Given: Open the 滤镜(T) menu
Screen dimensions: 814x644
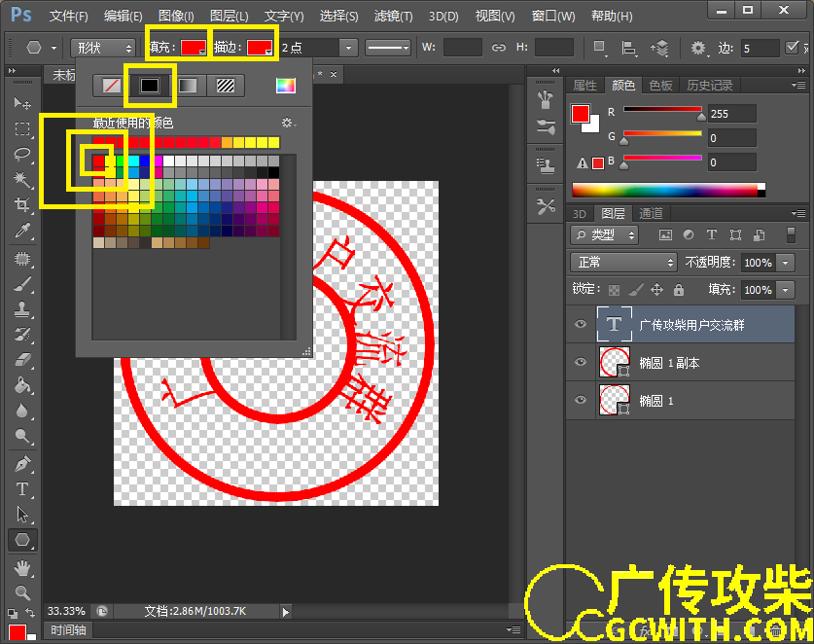Looking at the screenshot, I should [x=393, y=17].
